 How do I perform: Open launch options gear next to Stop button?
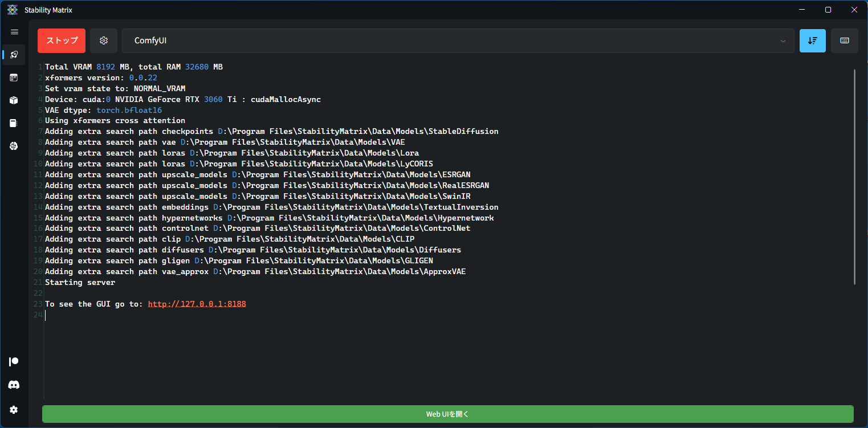tap(104, 40)
